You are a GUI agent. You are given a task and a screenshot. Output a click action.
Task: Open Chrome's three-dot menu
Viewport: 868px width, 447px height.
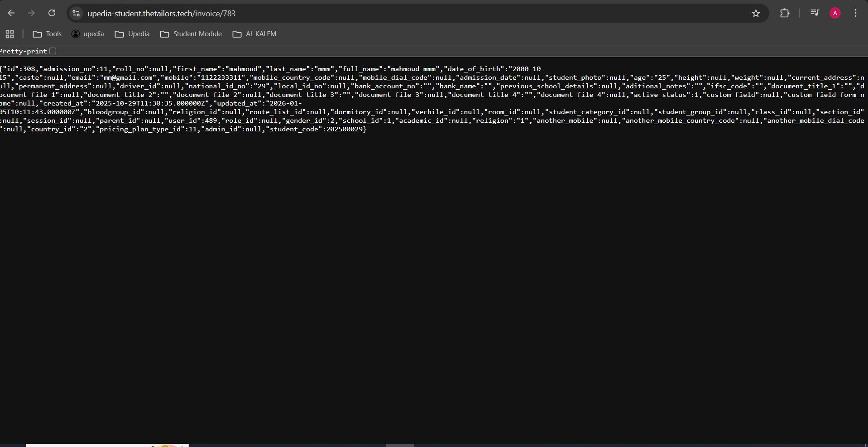(855, 13)
